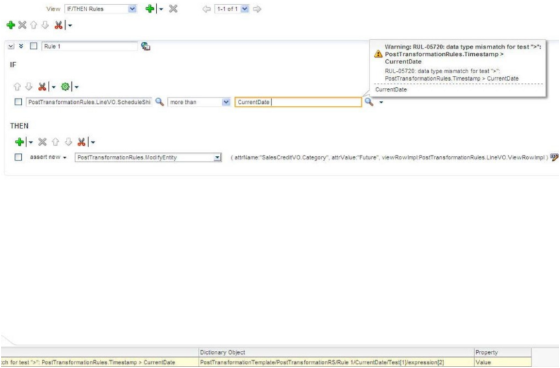Collapse Rule 1 using the expander arrow
Screen dimensions: 560x368
11,46
